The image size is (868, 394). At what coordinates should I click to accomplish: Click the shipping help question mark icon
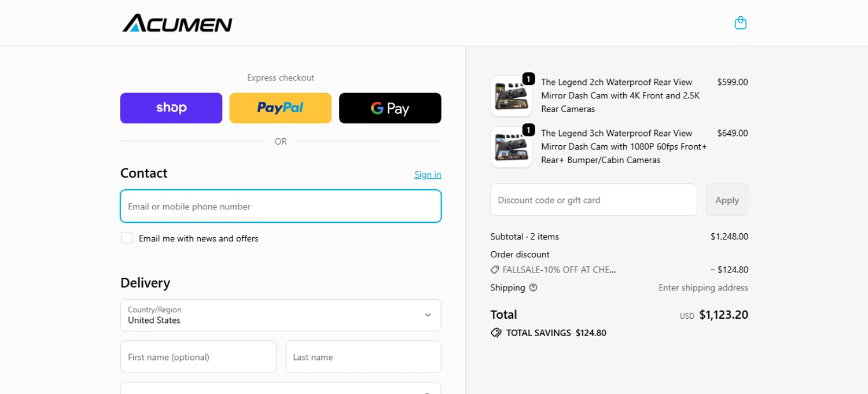coord(533,288)
